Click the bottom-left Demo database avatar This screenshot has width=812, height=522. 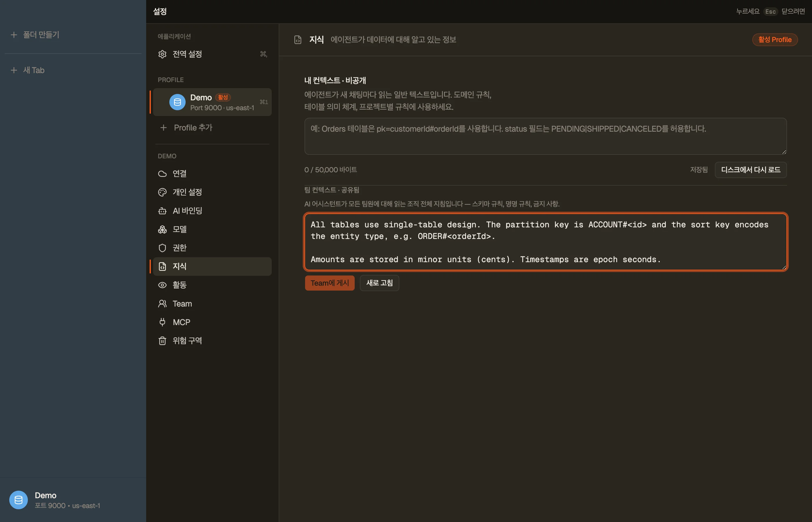click(x=18, y=500)
